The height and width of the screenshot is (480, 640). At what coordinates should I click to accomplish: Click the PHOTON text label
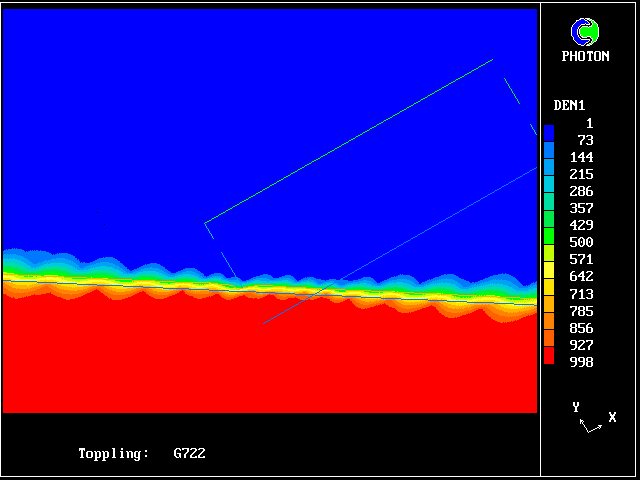(585, 57)
